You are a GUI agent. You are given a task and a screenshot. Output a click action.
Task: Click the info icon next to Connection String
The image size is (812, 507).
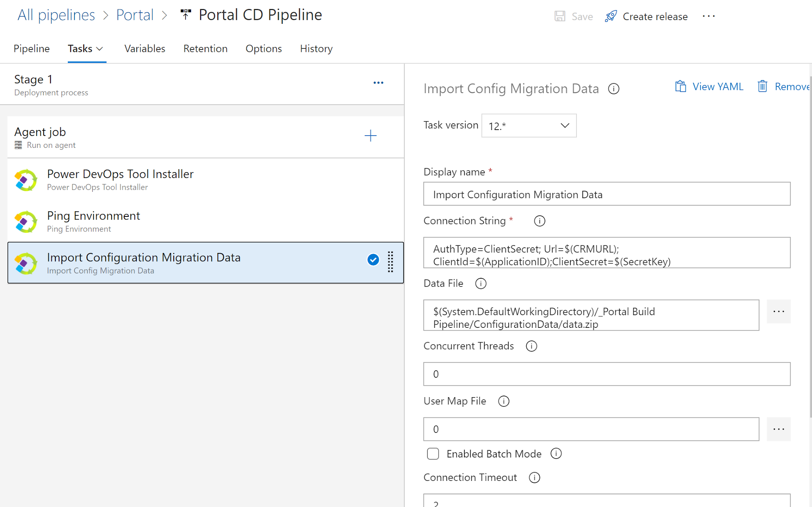click(x=539, y=221)
